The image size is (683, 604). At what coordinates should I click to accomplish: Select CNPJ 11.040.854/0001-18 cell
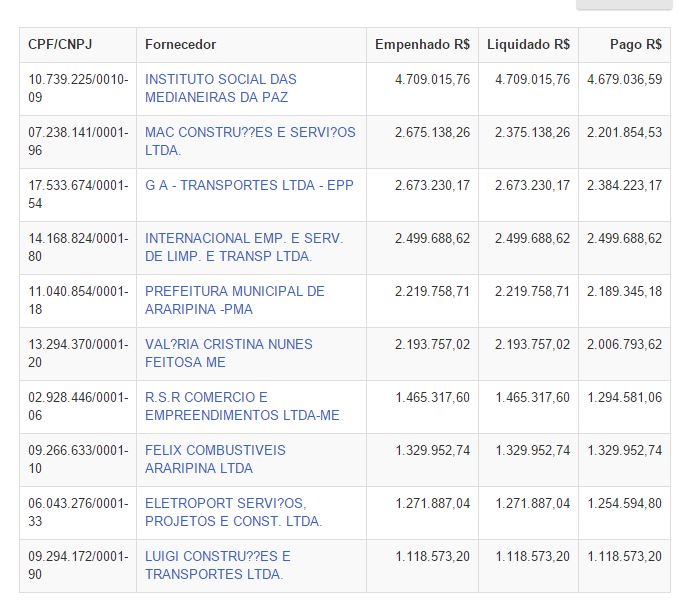click(78, 301)
